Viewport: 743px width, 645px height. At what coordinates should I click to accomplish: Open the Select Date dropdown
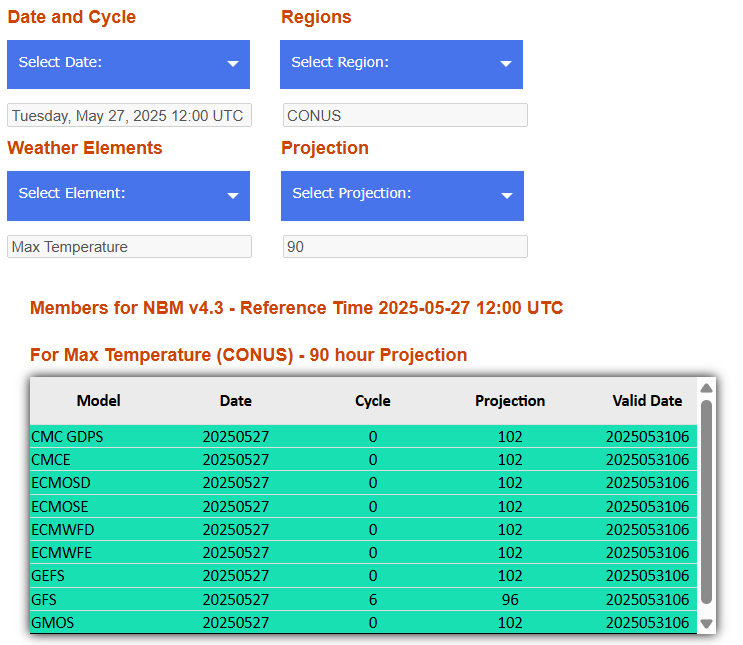(x=128, y=64)
